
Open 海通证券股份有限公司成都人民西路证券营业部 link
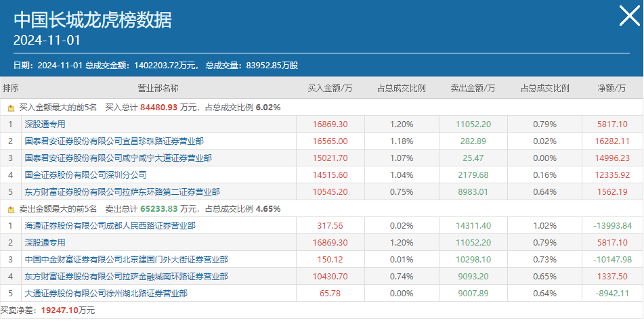tap(110, 226)
